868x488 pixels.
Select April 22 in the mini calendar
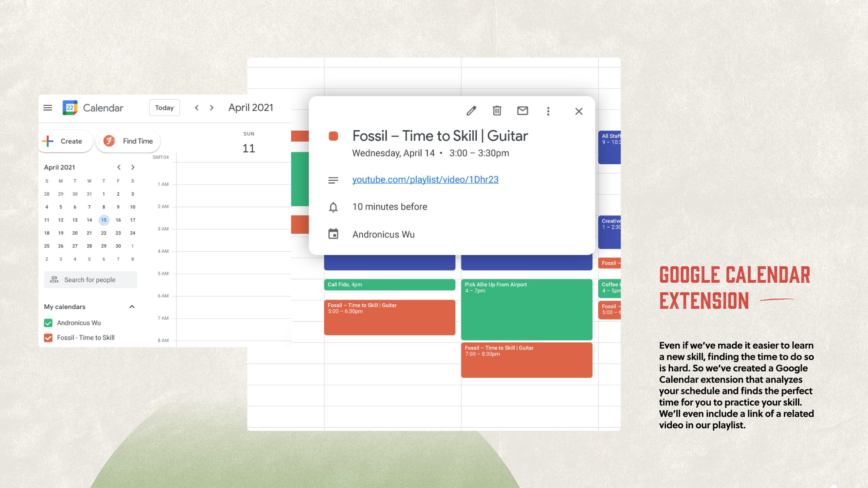point(104,233)
